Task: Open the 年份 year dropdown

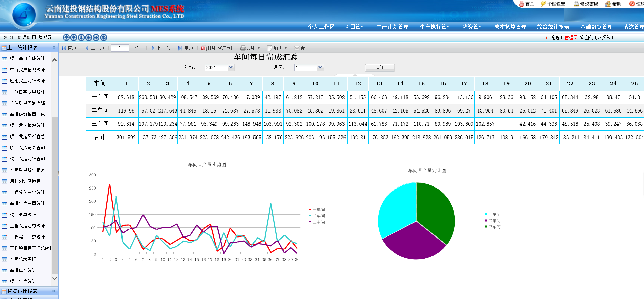Action: coord(231,67)
